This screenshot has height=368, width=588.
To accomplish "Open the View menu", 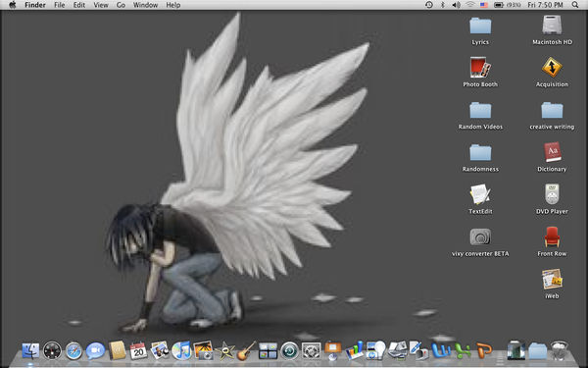I will tap(101, 5).
